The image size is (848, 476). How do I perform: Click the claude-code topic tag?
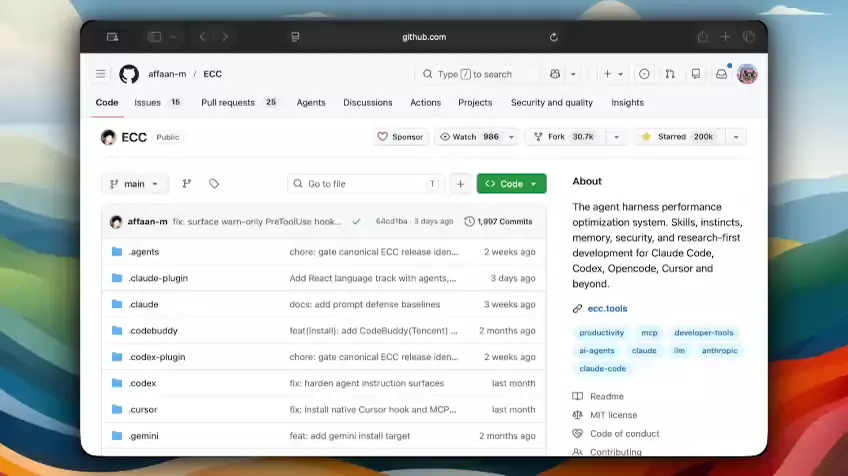(602, 368)
